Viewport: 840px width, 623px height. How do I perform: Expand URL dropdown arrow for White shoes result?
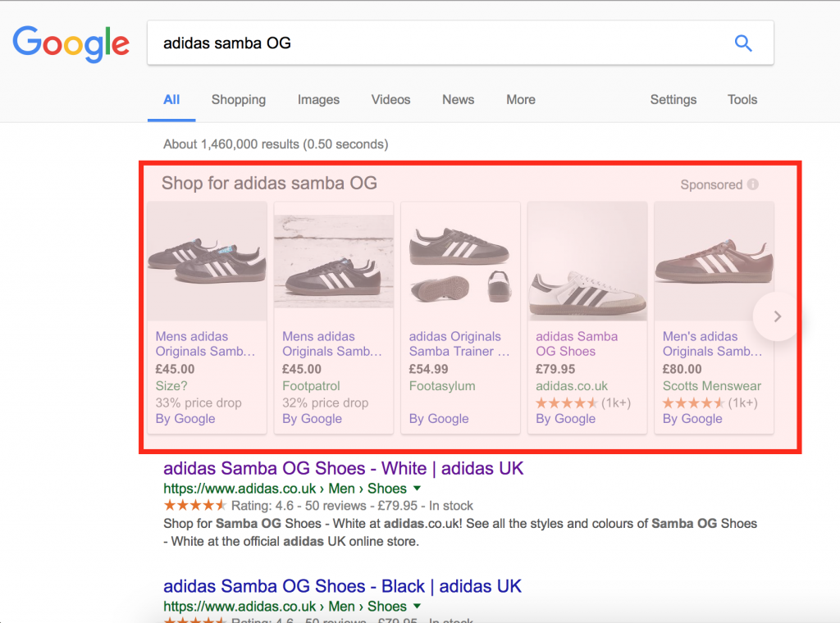pyautogui.click(x=418, y=488)
